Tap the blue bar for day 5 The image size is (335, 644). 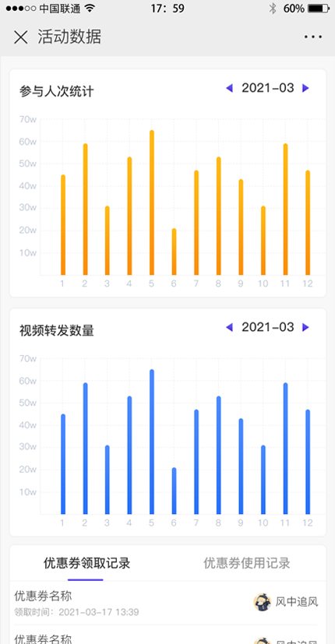pos(152,442)
